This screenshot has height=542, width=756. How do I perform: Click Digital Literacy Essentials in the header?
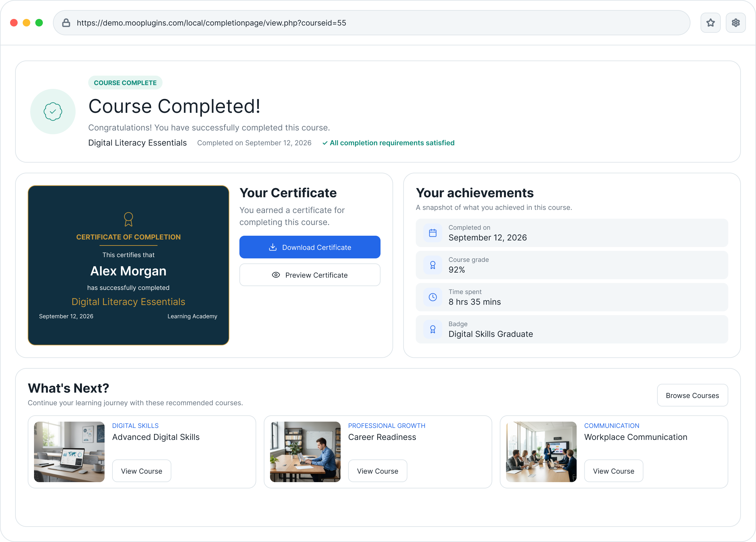point(137,143)
